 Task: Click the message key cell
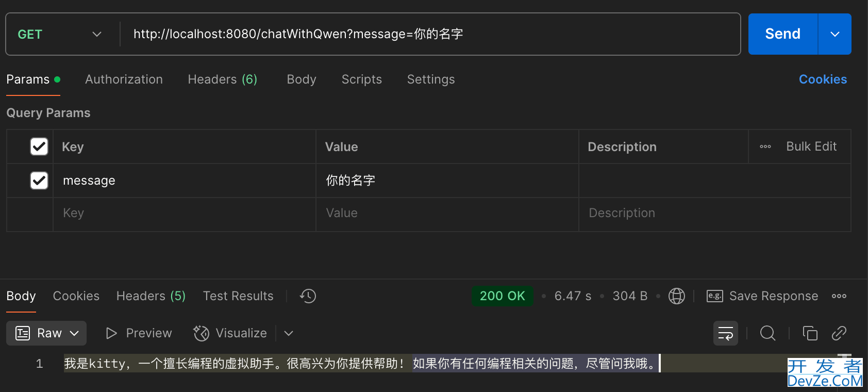tap(185, 181)
